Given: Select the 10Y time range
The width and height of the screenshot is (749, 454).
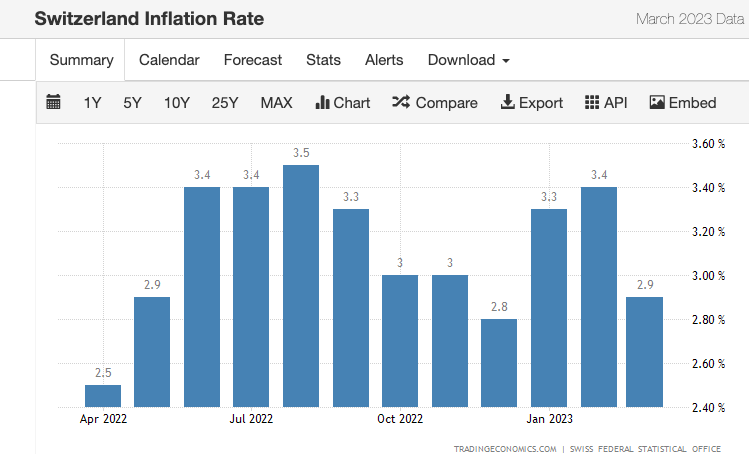Looking at the screenshot, I should point(177,103).
